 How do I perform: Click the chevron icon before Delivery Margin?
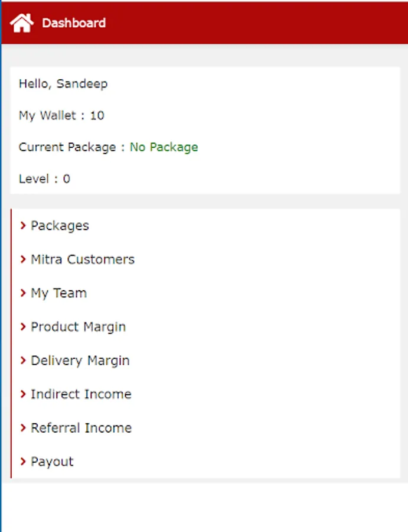23,360
